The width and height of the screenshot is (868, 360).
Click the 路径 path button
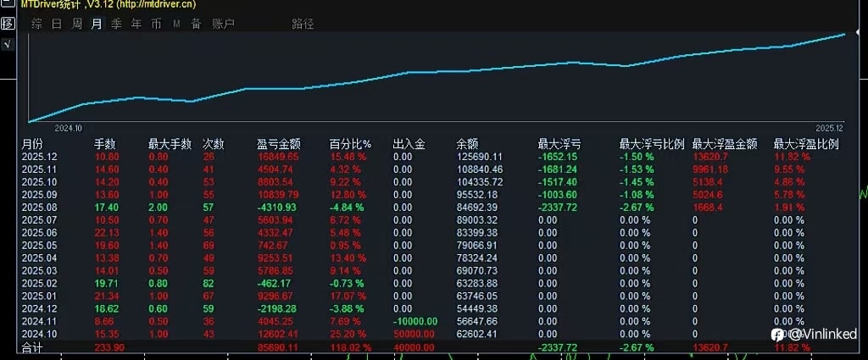click(303, 24)
